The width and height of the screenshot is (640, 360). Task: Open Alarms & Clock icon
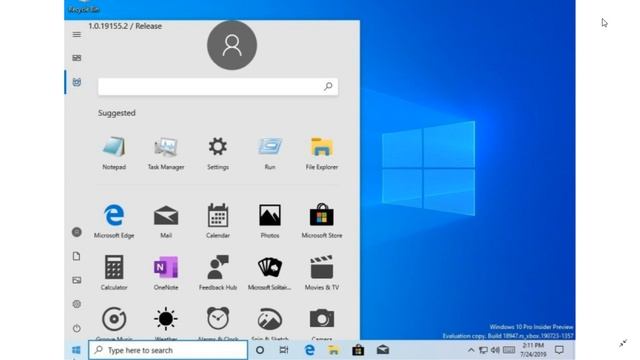click(x=218, y=319)
